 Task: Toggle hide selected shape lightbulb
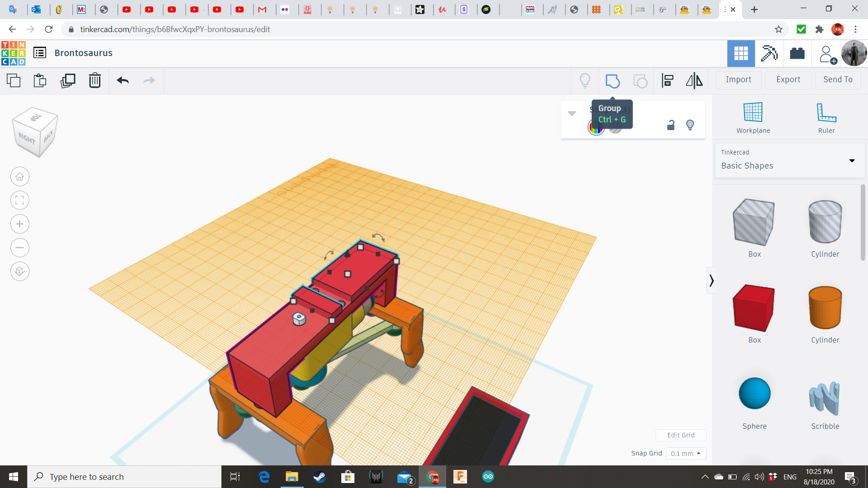tap(690, 125)
